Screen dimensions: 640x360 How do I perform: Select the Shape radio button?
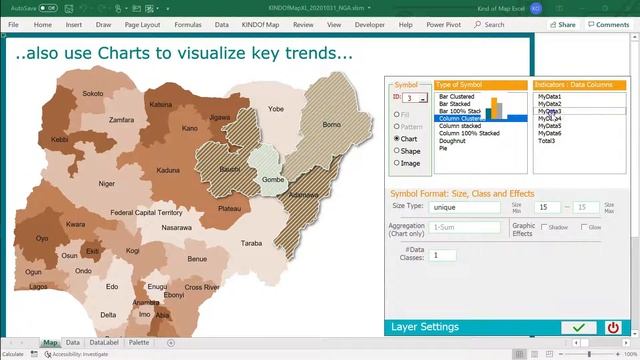[396, 151]
